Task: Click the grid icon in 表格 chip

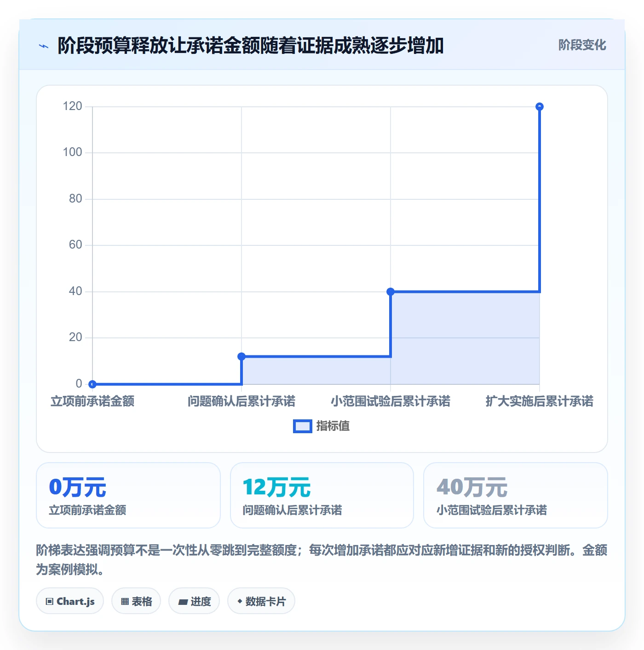Action: (125, 602)
